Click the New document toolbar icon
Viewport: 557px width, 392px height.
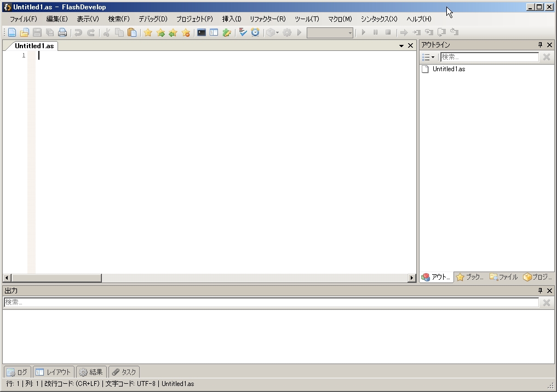[12, 33]
